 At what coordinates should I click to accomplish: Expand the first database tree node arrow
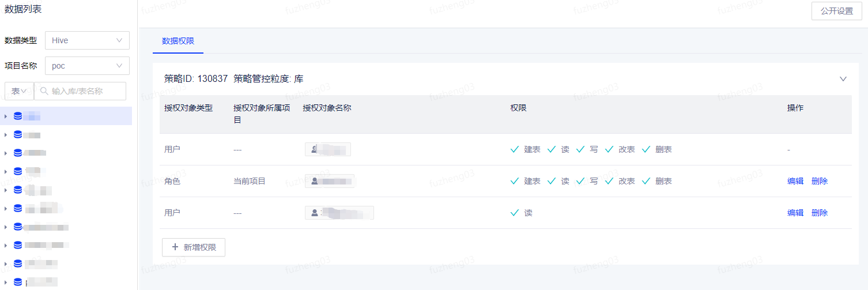(6, 116)
